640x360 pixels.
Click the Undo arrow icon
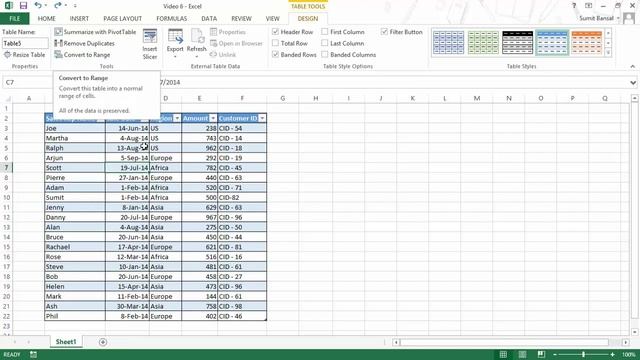click(38, 6)
